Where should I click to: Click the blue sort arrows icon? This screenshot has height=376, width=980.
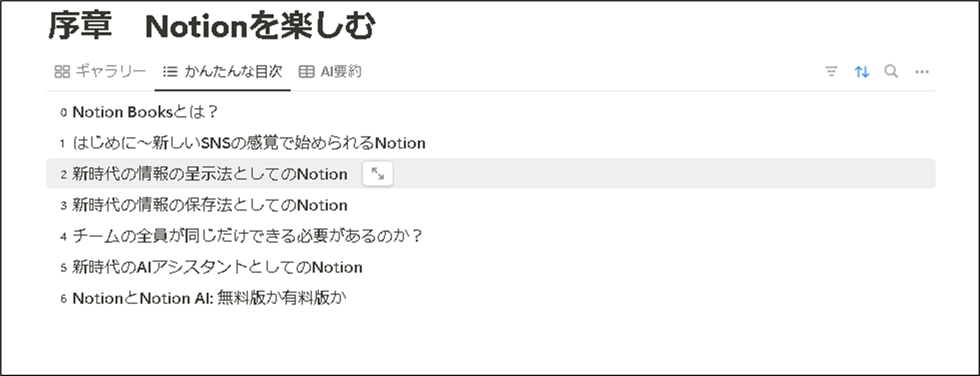point(862,71)
